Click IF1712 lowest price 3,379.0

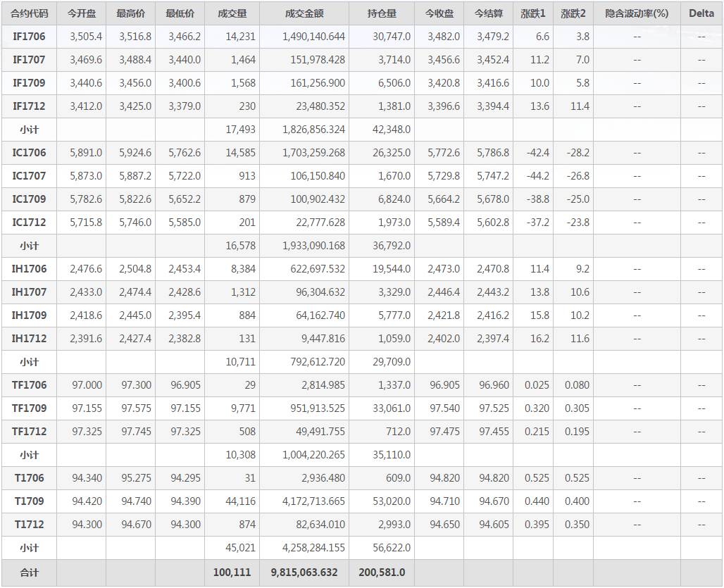pyautogui.click(x=185, y=106)
